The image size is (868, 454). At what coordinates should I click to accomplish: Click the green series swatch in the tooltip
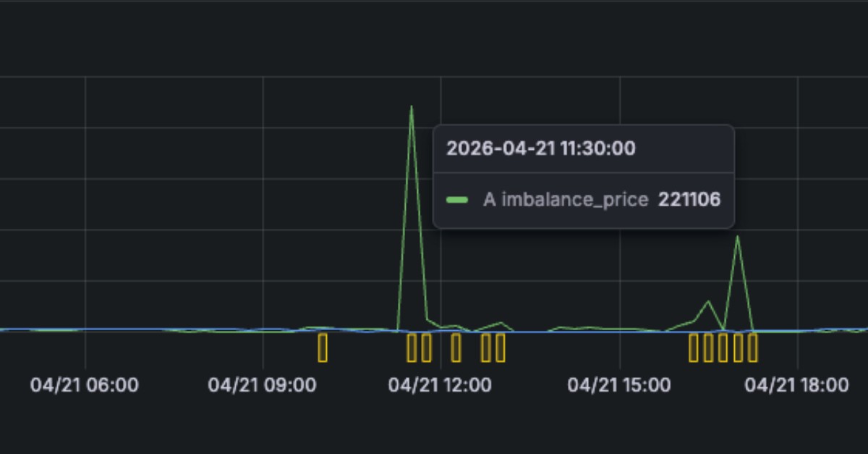pos(458,200)
